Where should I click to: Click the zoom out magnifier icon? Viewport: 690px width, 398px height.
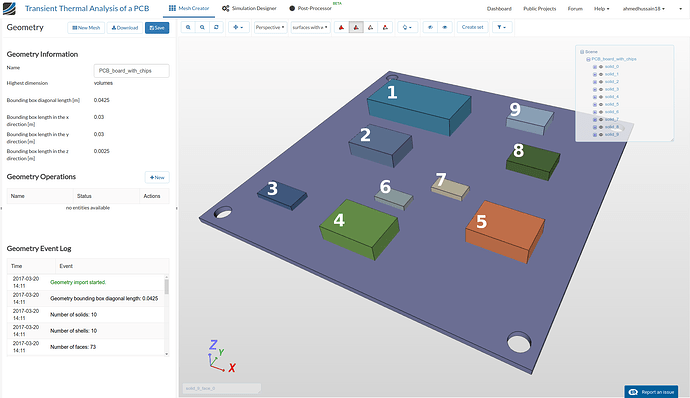click(x=202, y=27)
